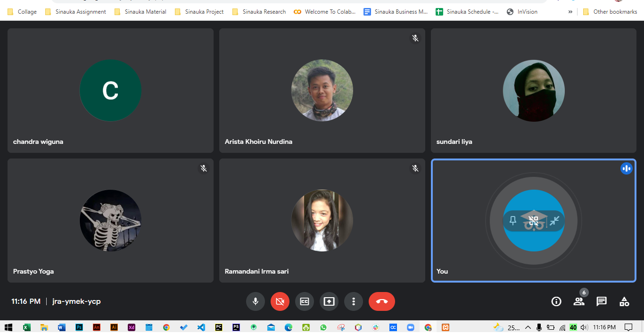
Task: Open the chat with everyone panel
Action: tap(602, 301)
